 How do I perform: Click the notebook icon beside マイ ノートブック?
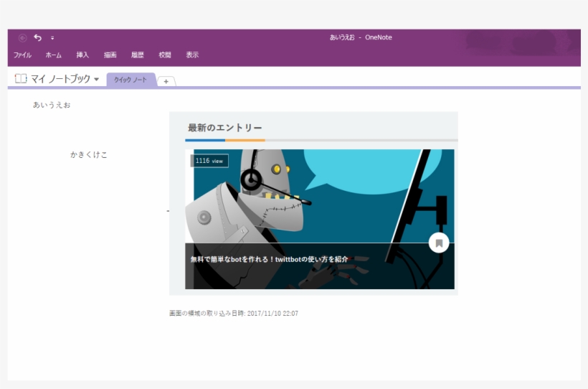(21, 78)
